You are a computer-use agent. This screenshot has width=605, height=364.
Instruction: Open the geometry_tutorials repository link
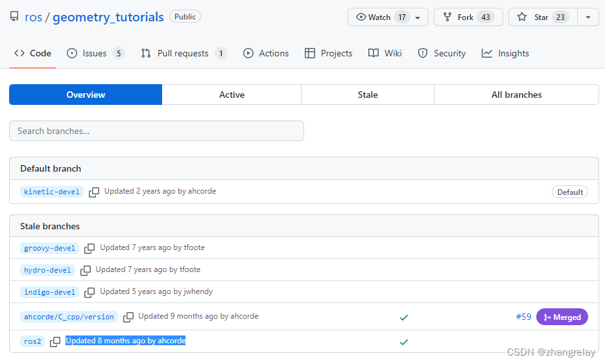pyautogui.click(x=108, y=17)
